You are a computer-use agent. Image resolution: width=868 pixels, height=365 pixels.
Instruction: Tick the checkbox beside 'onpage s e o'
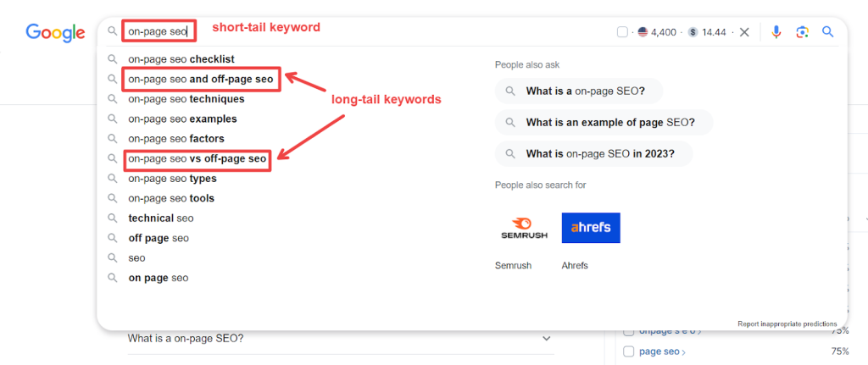click(x=628, y=332)
